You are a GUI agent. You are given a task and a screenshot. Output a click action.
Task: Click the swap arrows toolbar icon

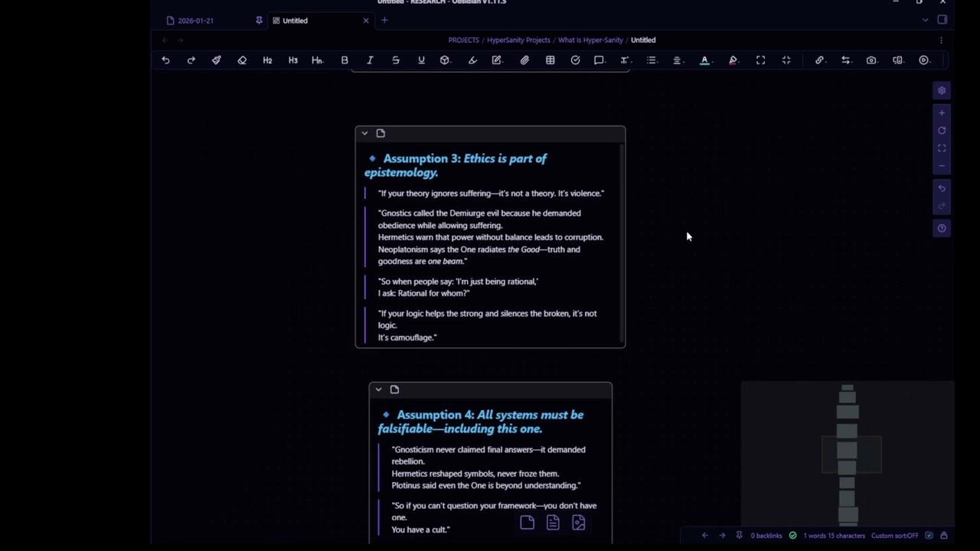coord(845,60)
